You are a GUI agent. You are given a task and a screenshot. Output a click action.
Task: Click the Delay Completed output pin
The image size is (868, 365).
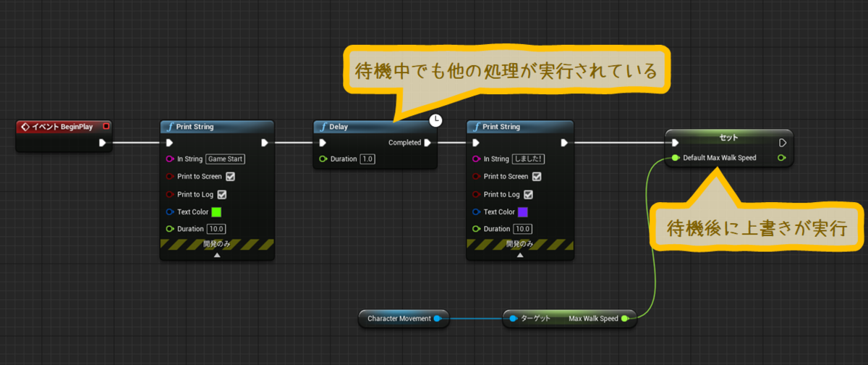click(427, 143)
